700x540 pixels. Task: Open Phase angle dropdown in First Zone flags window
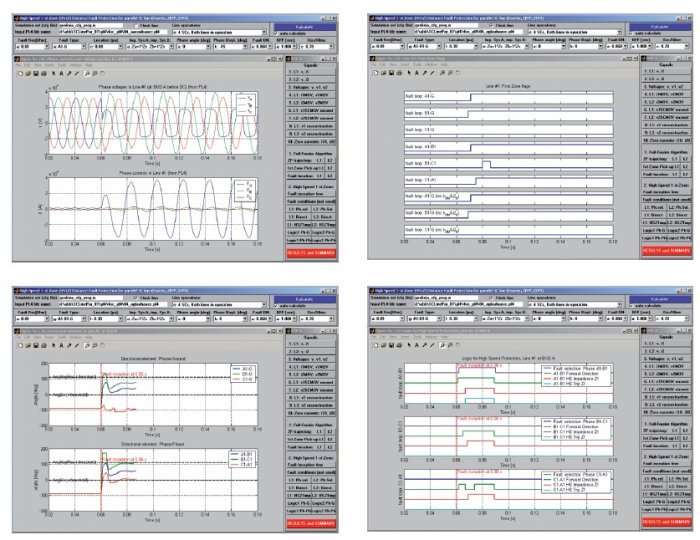[549, 46]
